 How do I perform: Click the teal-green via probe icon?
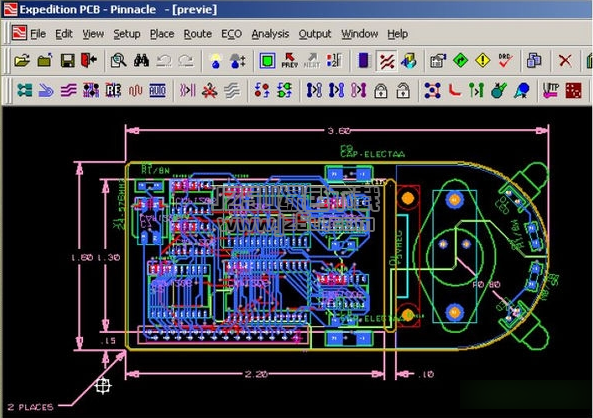coord(499,90)
